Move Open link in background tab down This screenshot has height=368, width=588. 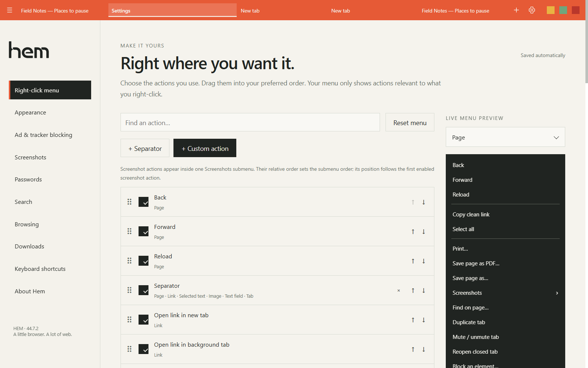click(424, 349)
